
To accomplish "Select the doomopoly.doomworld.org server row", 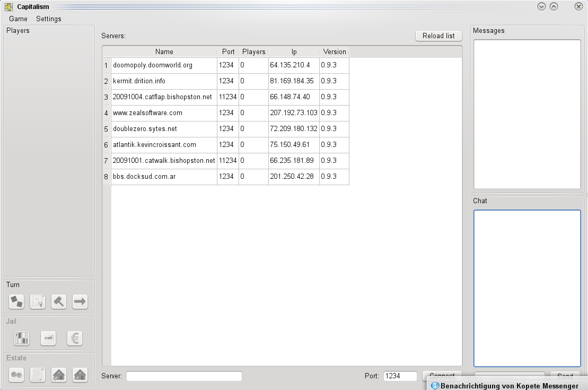I will coord(153,65).
